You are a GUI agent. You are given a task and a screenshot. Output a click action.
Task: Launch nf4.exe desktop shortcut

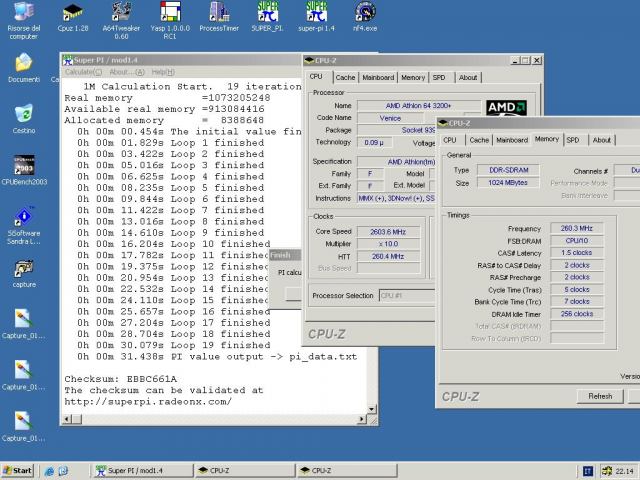point(365,17)
